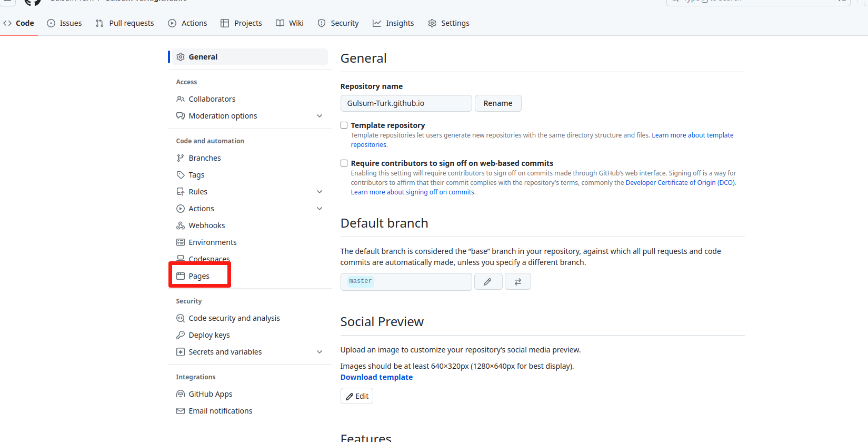Rename default branch with pencil button
868x442 pixels.
point(488,282)
